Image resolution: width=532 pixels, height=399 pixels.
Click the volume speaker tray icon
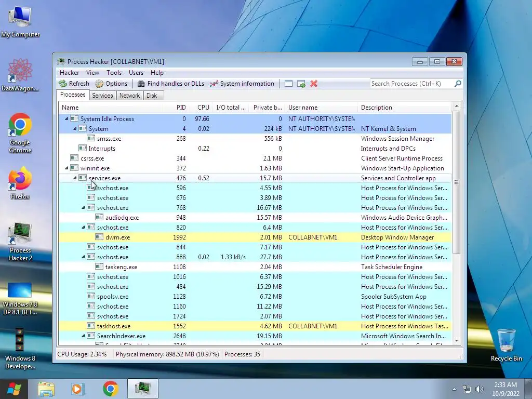[x=480, y=389]
